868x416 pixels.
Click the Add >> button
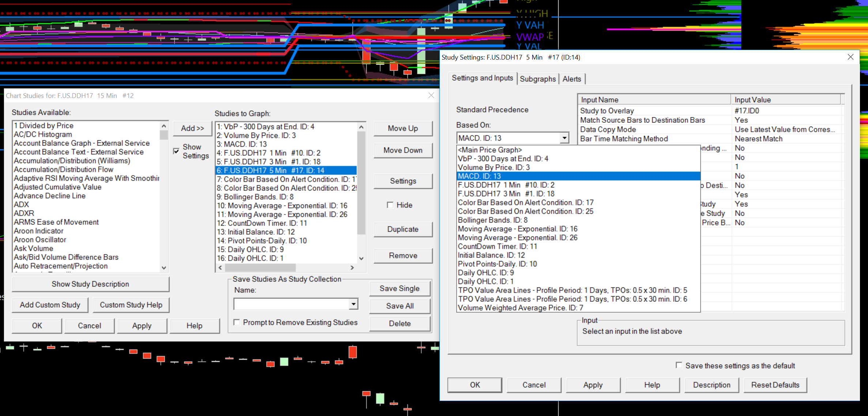coord(192,128)
